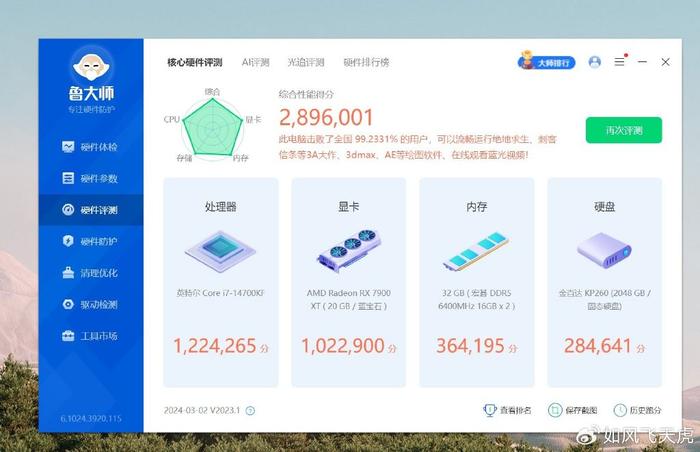Image resolution: width=700 pixels, height=452 pixels.
Task: Switch to AI评测 tab
Action: pyautogui.click(x=255, y=62)
